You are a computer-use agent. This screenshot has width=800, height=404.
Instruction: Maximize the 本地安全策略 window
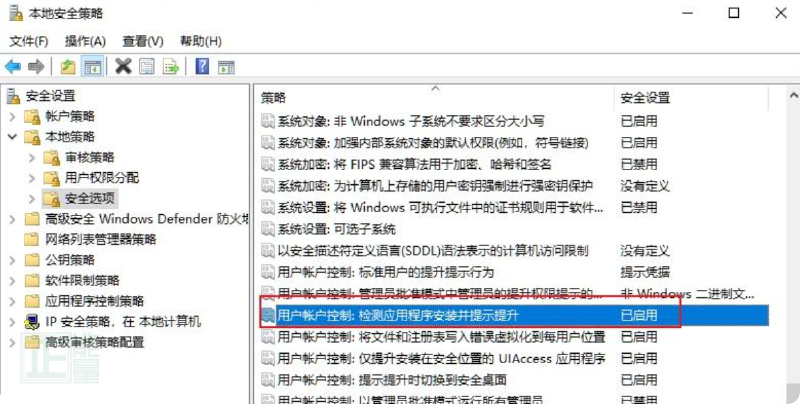(734, 13)
